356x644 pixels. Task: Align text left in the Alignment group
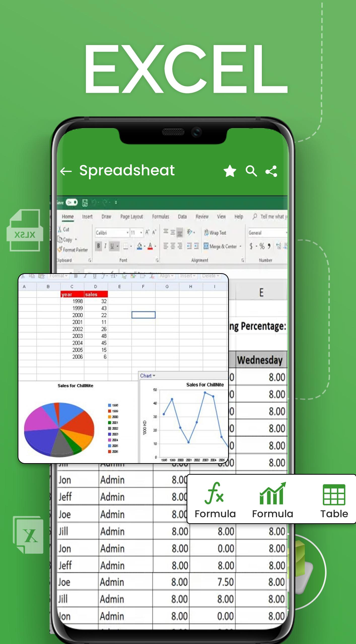tap(166, 246)
